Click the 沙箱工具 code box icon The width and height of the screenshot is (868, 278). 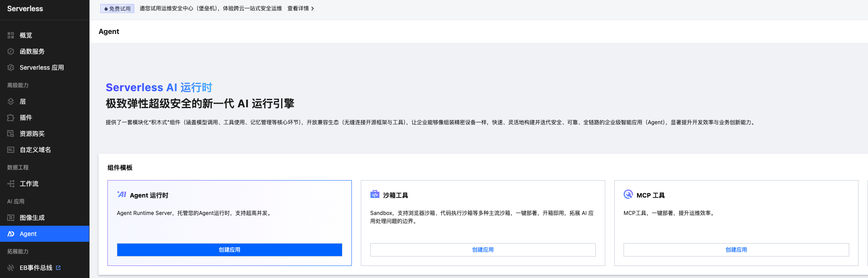[x=375, y=194]
